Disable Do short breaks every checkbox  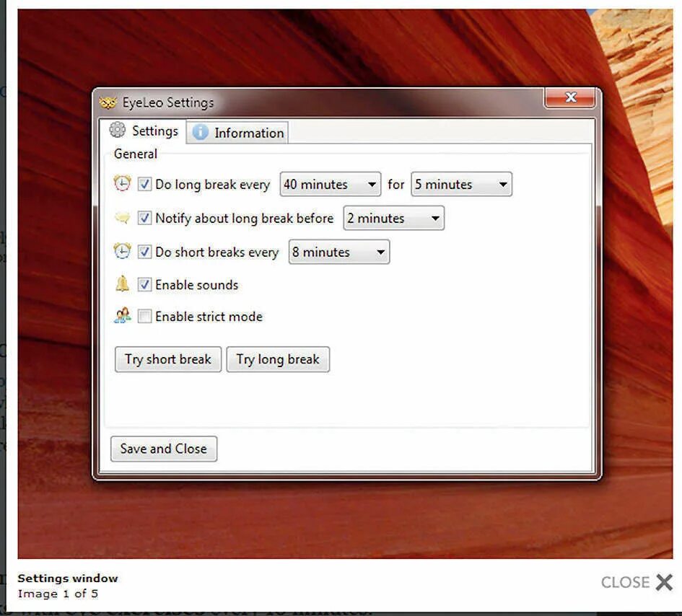(x=144, y=252)
